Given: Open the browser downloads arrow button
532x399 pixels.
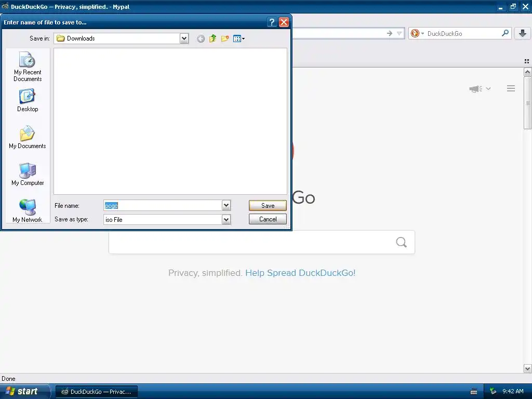Looking at the screenshot, I should [x=523, y=33].
